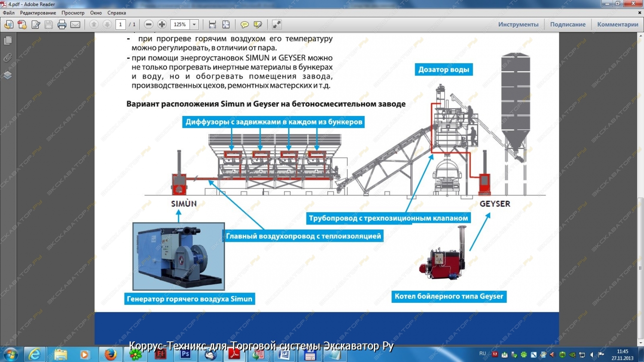Click the 'GEYSER' caption under diagram
The width and height of the screenshot is (644, 362).
pyautogui.click(x=495, y=204)
